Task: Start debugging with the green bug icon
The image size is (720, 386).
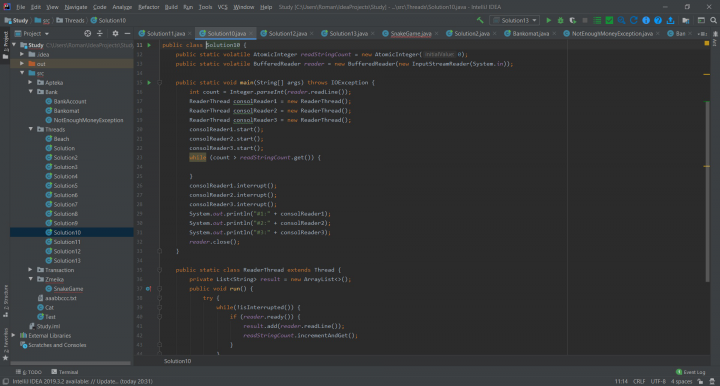Action: 560,20
